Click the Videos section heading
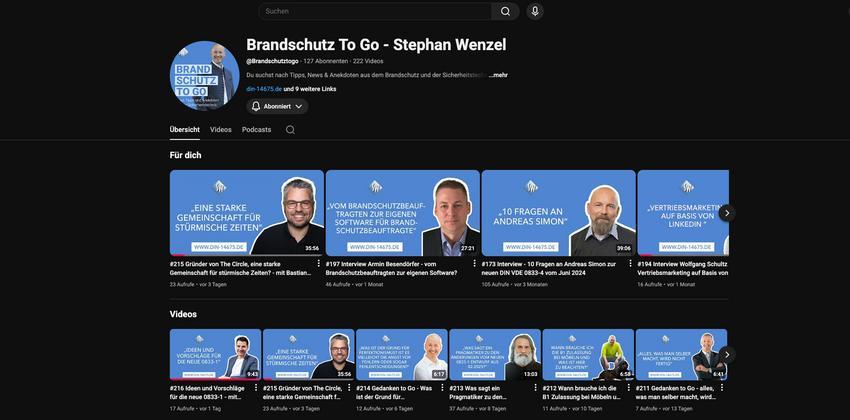This screenshot has height=420, width=850. point(183,314)
